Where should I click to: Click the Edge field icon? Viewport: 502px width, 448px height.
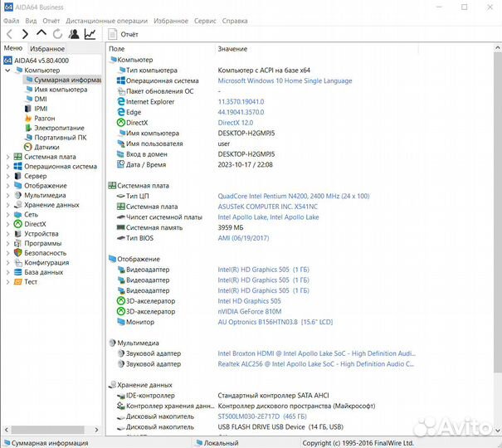point(121,112)
